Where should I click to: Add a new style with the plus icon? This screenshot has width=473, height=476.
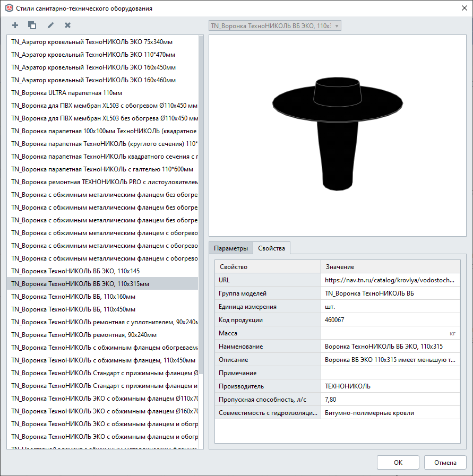pyautogui.click(x=15, y=25)
